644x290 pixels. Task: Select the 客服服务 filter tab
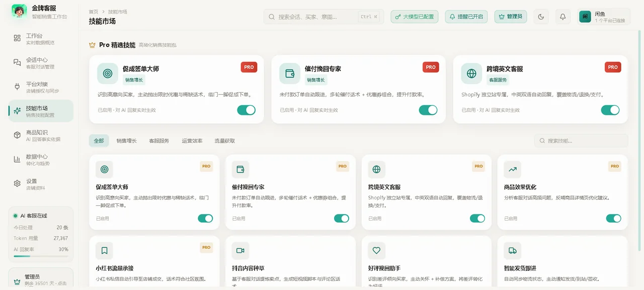(159, 141)
